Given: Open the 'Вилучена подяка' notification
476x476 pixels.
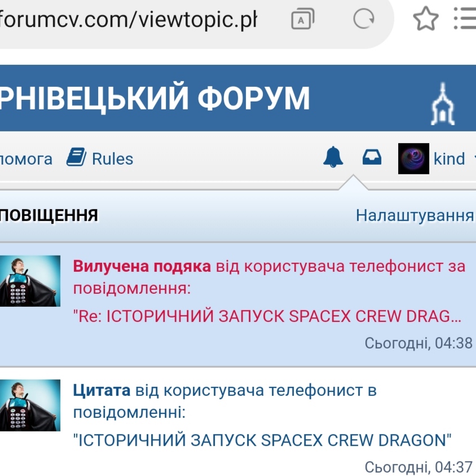Looking at the screenshot, I should [142, 266].
